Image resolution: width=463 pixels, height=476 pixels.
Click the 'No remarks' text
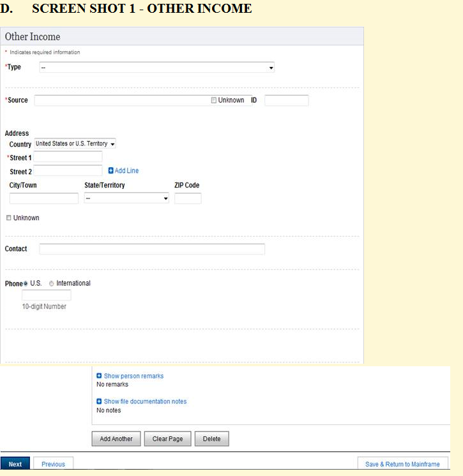coord(112,384)
